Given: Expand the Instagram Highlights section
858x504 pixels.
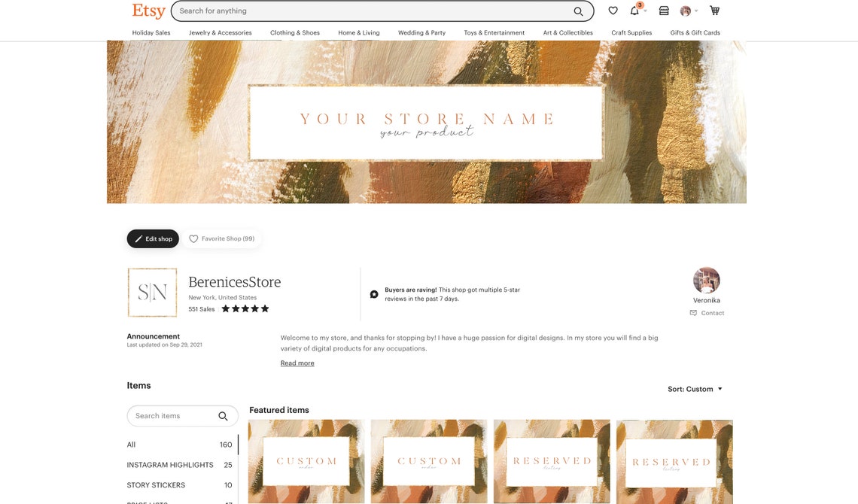Looking at the screenshot, I should point(170,463).
